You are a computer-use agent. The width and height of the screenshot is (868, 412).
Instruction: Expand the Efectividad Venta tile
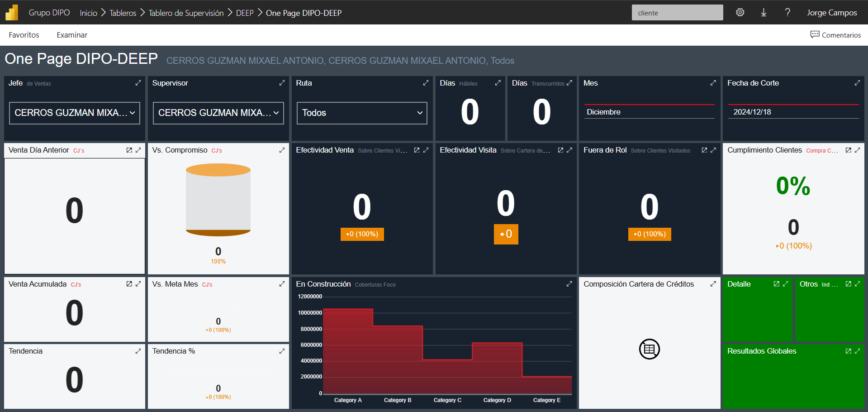(x=426, y=150)
